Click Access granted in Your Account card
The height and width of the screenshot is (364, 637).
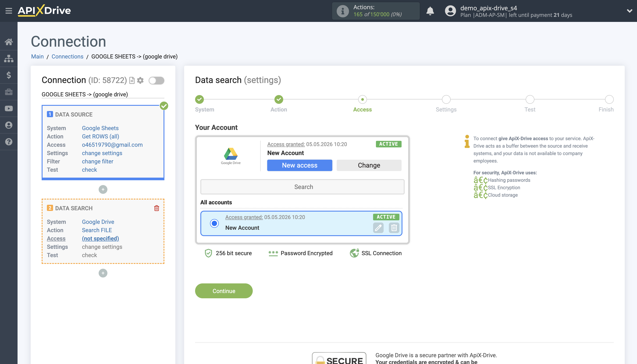coord(286,144)
